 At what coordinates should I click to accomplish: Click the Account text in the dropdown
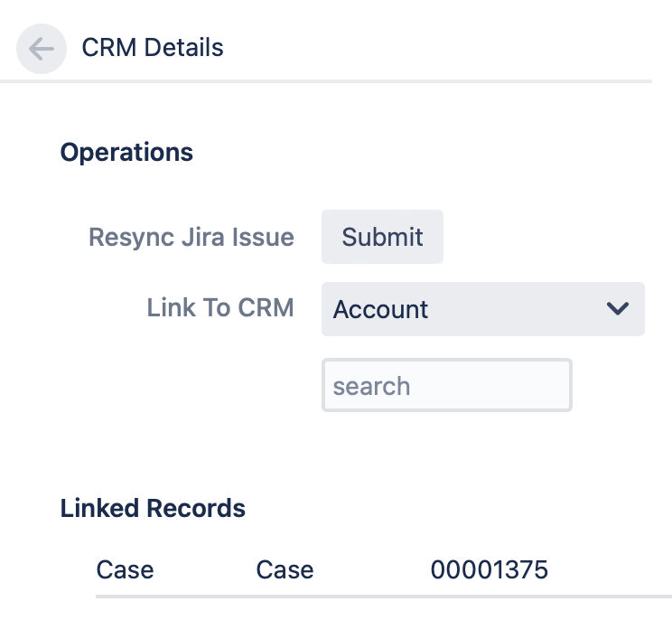[x=380, y=309]
